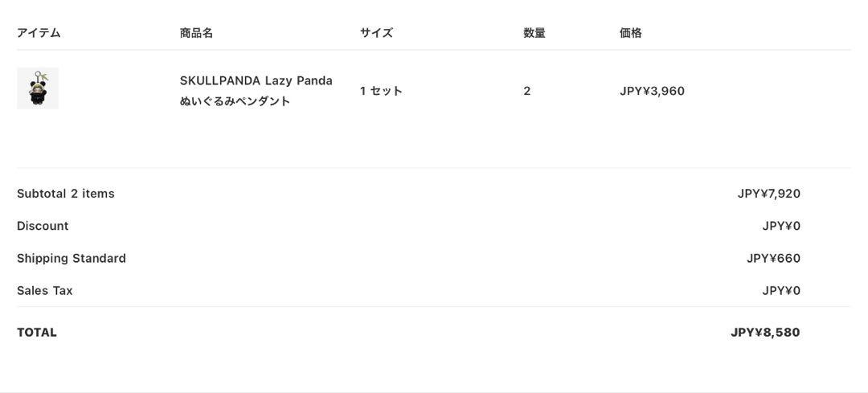Click the Sales Tax label
Viewport: 868px width, 393px height.
coord(45,291)
